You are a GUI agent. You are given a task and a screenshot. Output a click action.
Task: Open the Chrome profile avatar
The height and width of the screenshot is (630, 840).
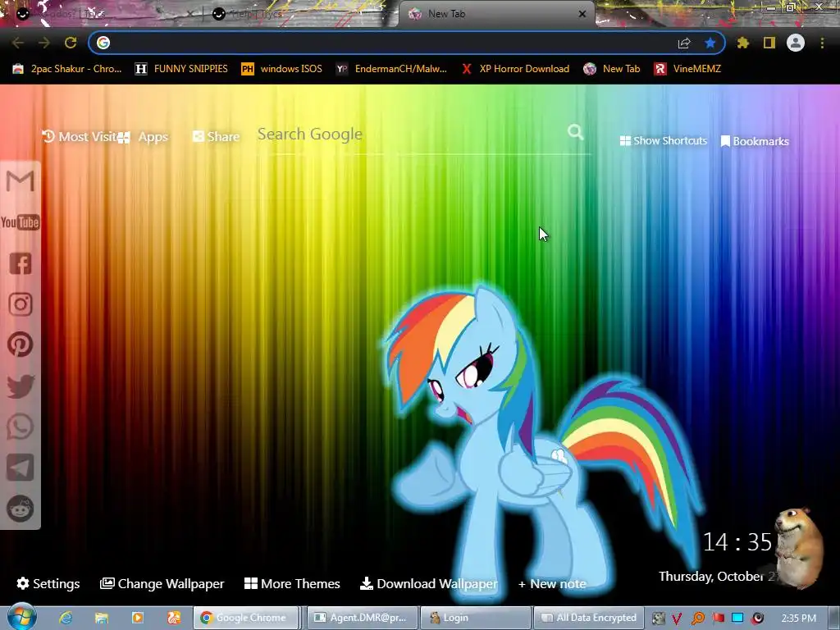click(x=796, y=43)
